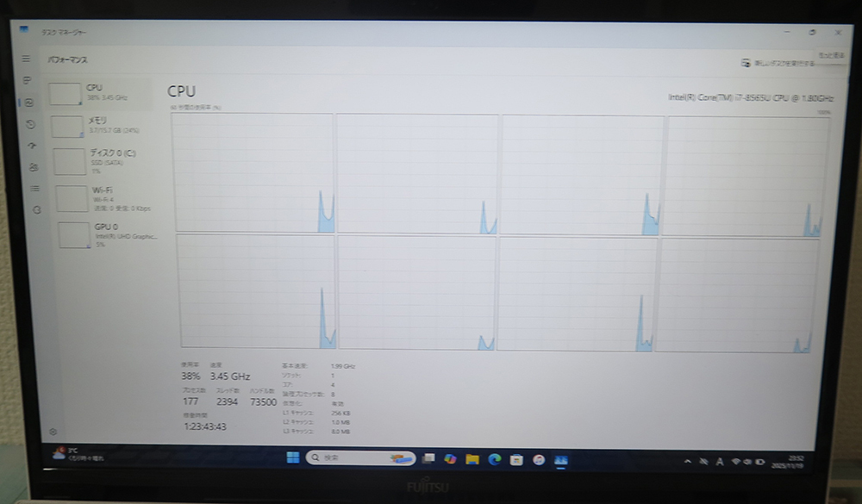Open Copilot from the taskbar

pos(450,459)
